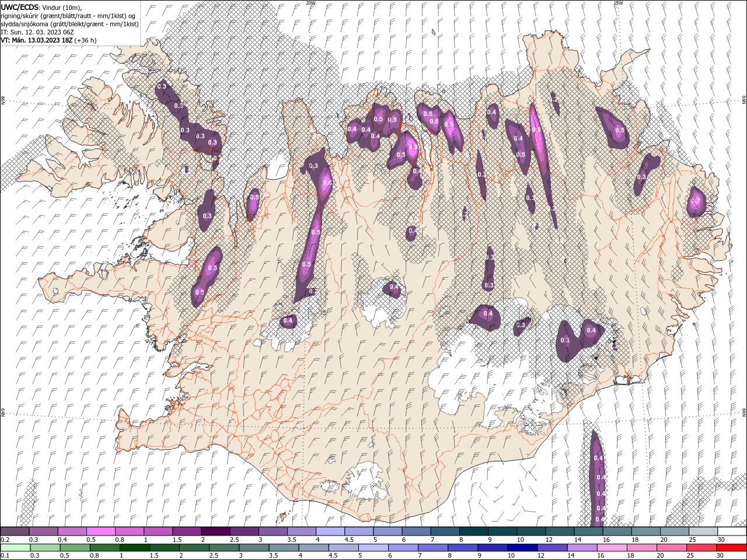Click the palest green swatch between 0.1 and 0.3
Screen dimensions: 747x560
point(15,548)
